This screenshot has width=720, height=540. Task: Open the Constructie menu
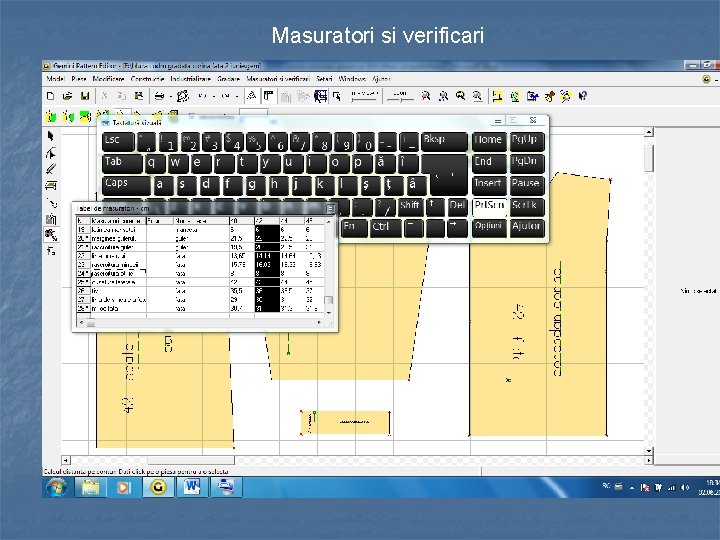coord(147,78)
